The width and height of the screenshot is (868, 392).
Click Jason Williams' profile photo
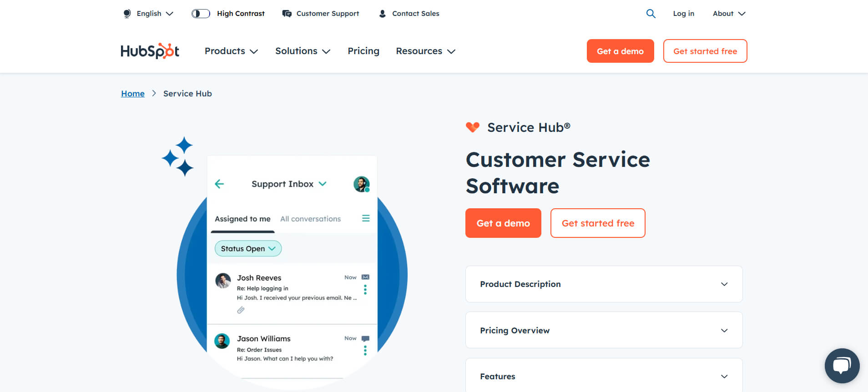222,341
